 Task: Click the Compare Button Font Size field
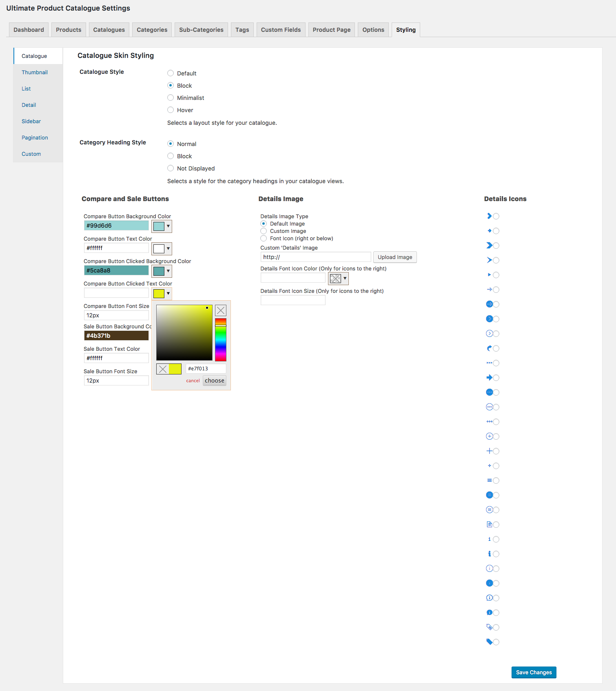tap(116, 315)
